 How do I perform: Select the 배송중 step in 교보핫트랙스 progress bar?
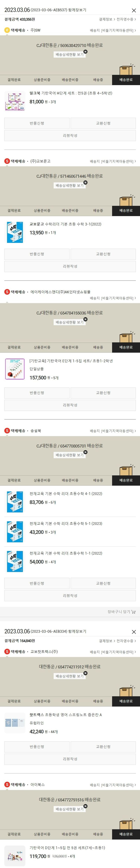click(x=98, y=701)
